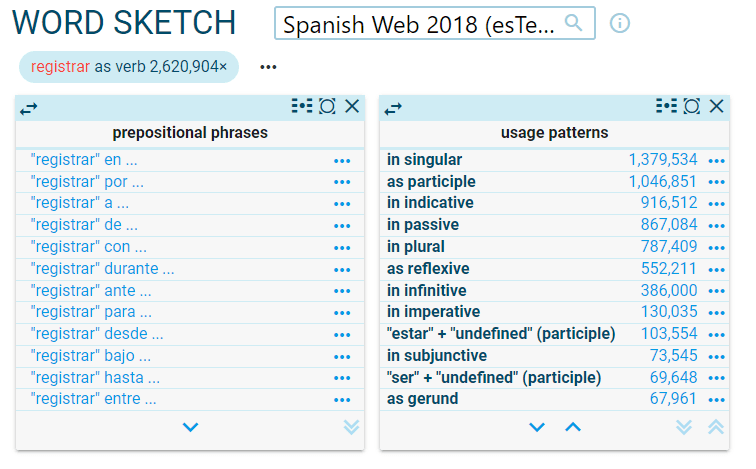Open three-dot menu next to registrar chip

click(x=267, y=67)
